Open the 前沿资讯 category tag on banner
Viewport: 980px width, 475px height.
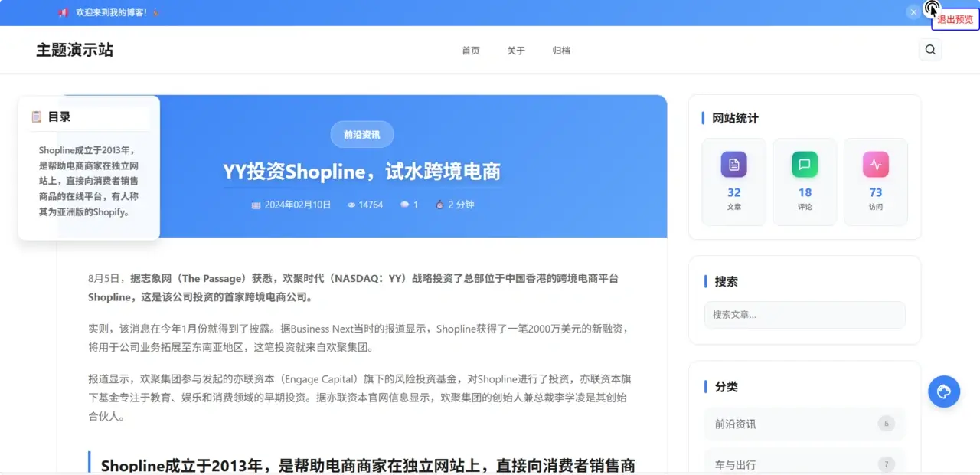coord(361,133)
